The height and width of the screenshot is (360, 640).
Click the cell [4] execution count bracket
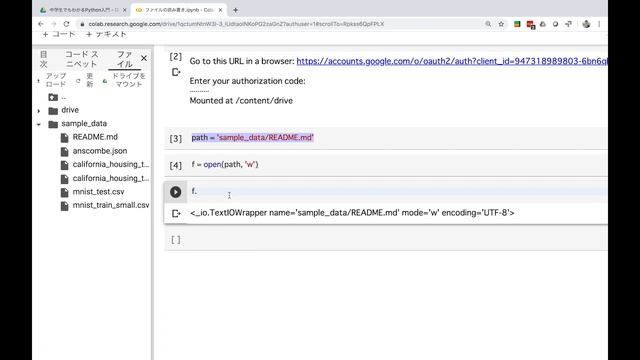176,165
